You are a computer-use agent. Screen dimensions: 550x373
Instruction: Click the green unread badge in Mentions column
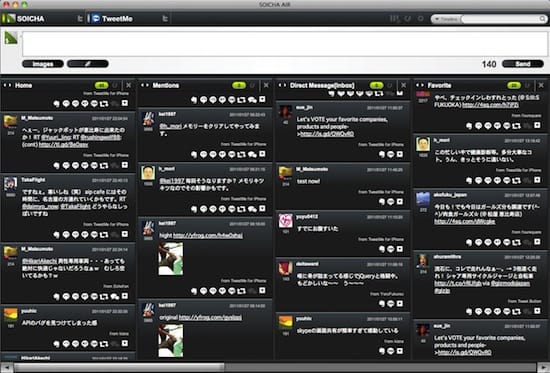pyautogui.click(x=239, y=85)
